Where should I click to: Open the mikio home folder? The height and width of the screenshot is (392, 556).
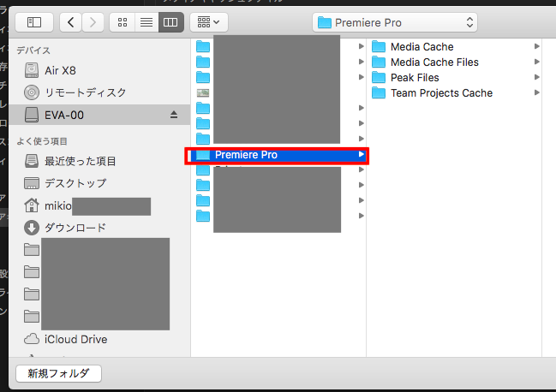click(x=99, y=205)
